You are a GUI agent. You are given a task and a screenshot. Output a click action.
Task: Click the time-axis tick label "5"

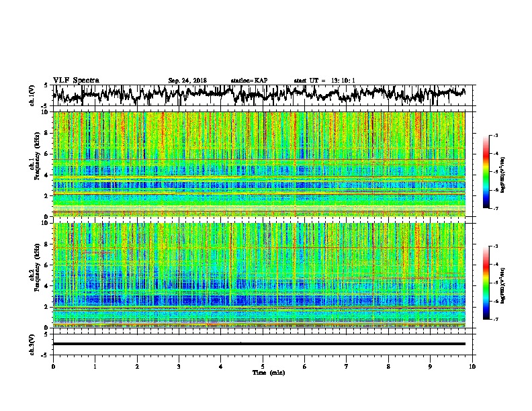click(x=263, y=367)
